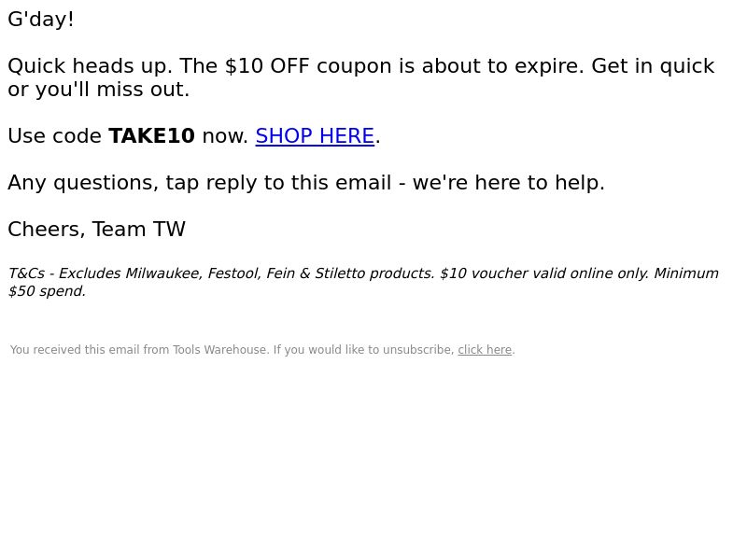Click the '$10 OFF' text in the message
Viewport: 747px width, 560px height.
pos(267,66)
